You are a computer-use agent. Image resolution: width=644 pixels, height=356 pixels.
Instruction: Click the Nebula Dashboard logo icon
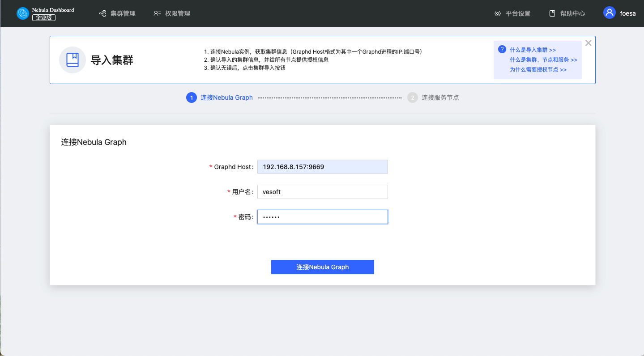23,13
